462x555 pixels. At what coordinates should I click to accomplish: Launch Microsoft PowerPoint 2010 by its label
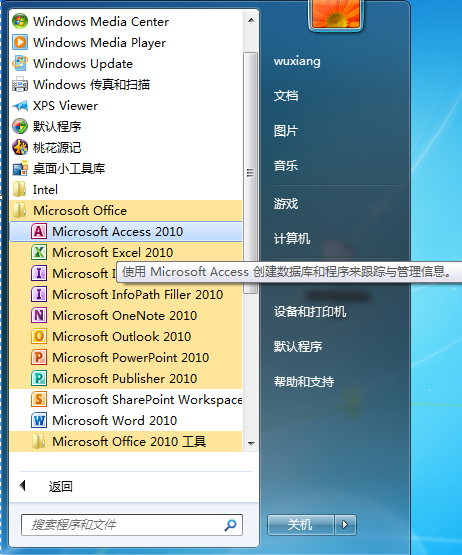(x=131, y=357)
